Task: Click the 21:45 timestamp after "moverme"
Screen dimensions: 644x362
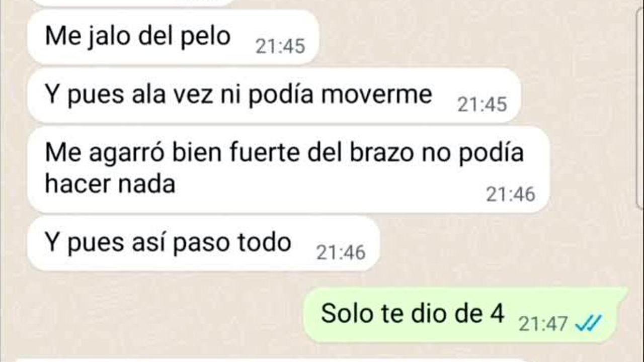Action: pyautogui.click(x=482, y=105)
